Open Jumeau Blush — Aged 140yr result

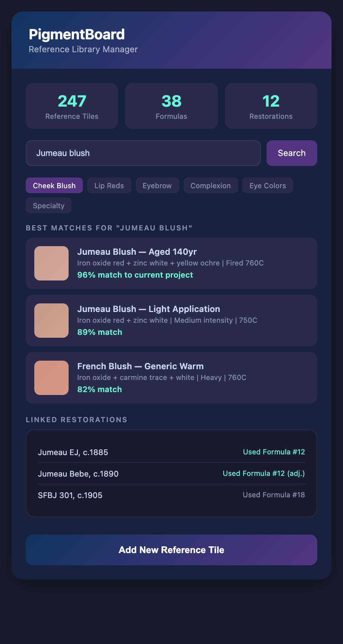tap(137, 252)
